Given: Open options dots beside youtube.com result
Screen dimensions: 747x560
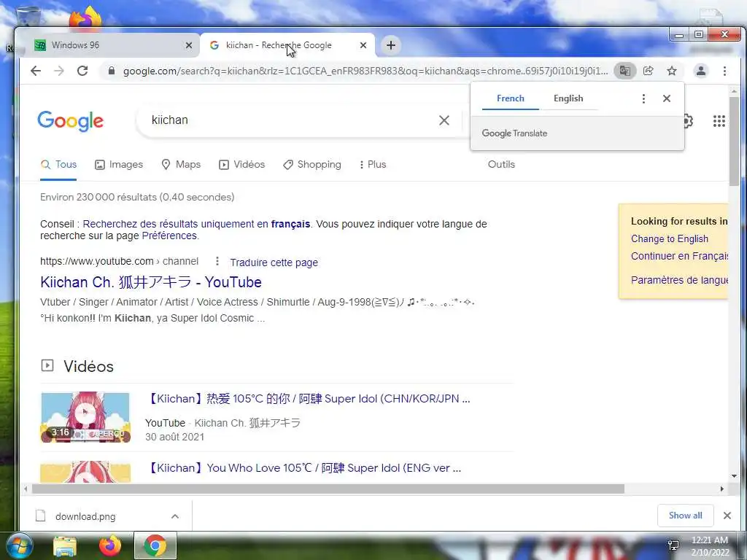Looking at the screenshot, I should [x=217, y=261].
